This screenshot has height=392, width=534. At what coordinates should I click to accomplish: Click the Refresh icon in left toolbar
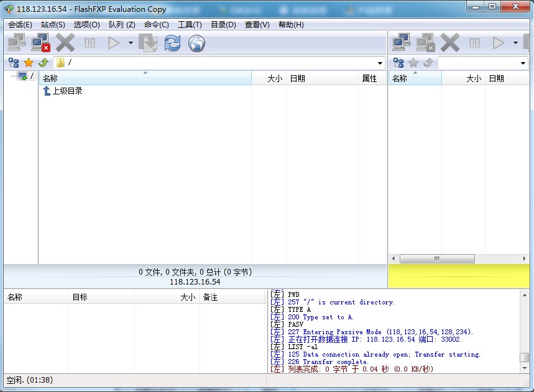pyautogui.click(x=172, y=43)
